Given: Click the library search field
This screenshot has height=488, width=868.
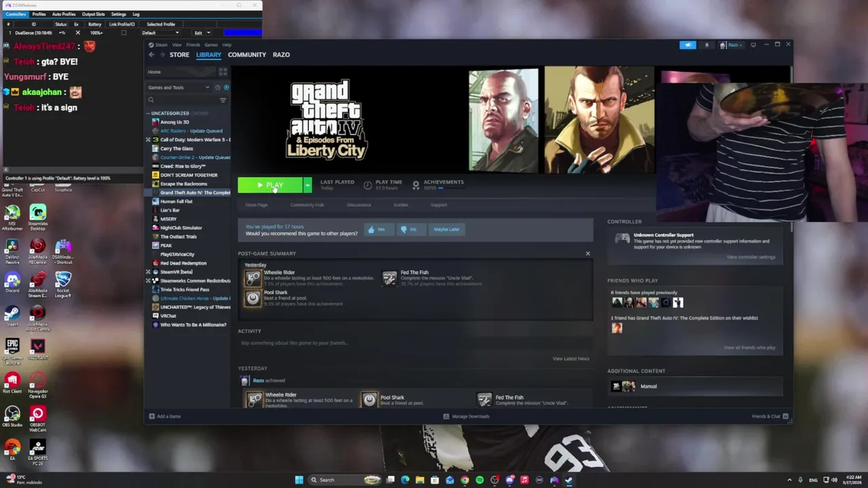Looking at the screenshot, I should click(x=182, y=100).
